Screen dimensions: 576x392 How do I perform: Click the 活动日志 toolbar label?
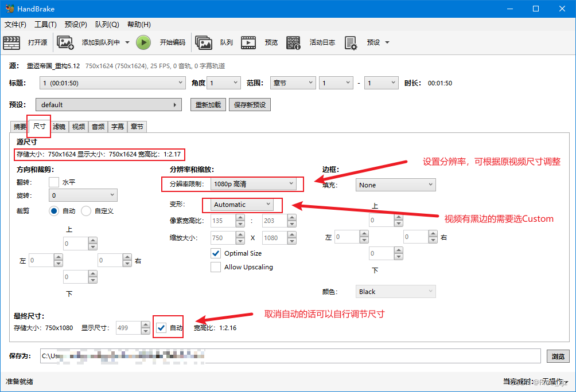[322, 42]
